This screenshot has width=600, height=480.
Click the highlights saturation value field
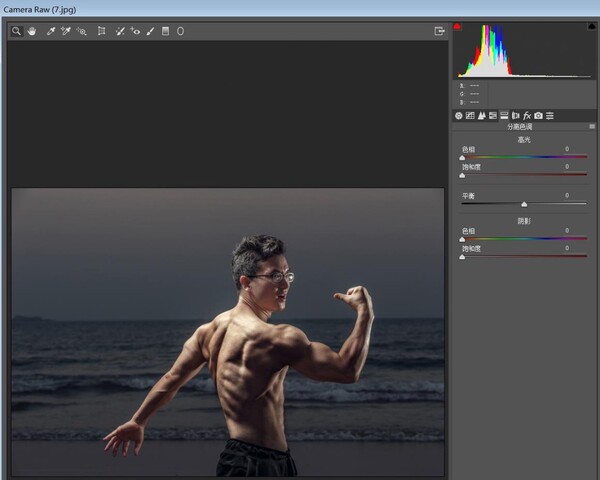click(x=567, y=167)
